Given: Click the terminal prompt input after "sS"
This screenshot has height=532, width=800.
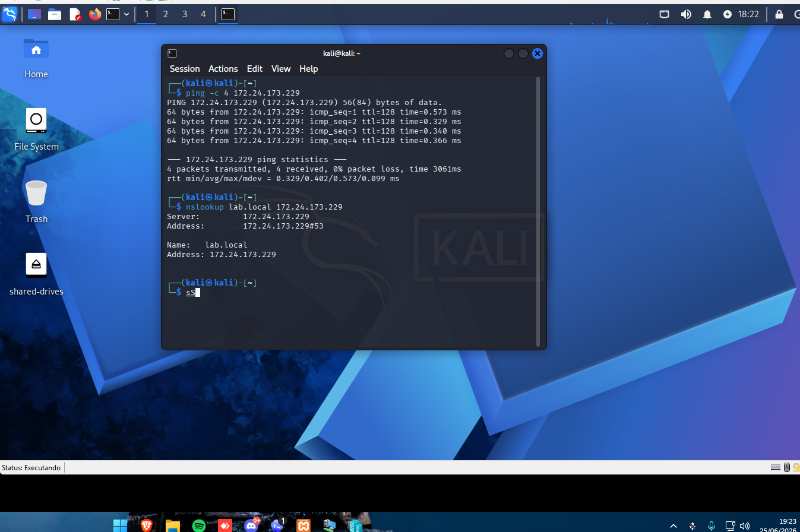Looking at the screenshot, I should click(198, 292).
